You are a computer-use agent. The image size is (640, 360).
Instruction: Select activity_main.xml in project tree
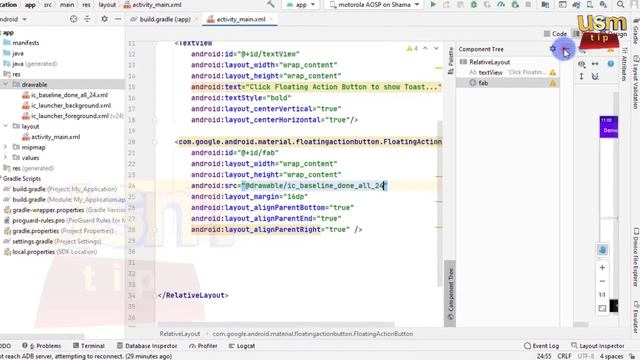point(56,137)
